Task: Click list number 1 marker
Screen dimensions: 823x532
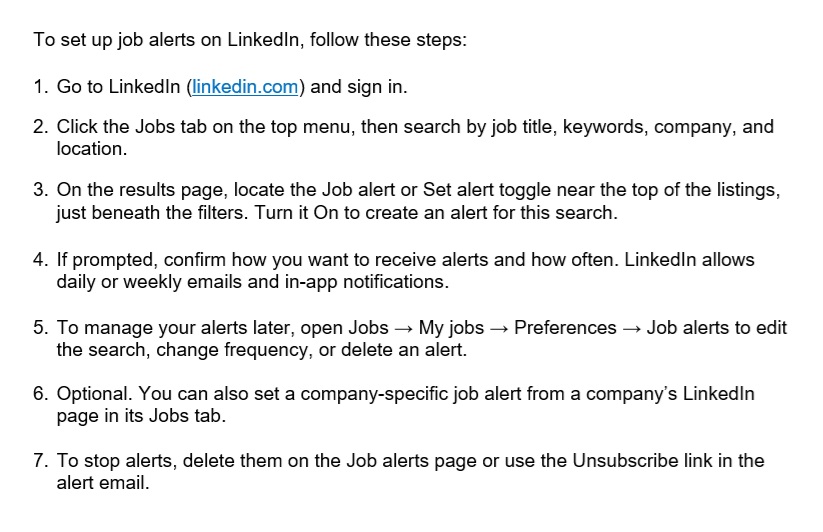Action: tap(40, 87)
